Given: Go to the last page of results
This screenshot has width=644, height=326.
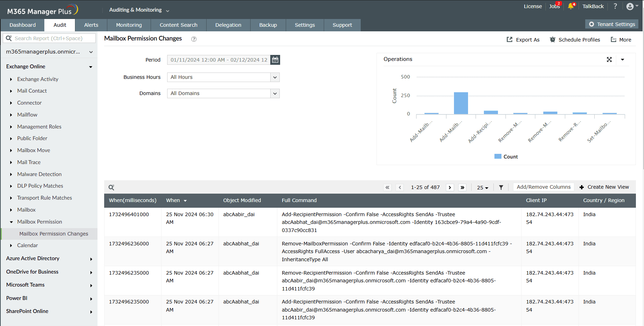Looking at the screenshot, I should click(462, 187).
